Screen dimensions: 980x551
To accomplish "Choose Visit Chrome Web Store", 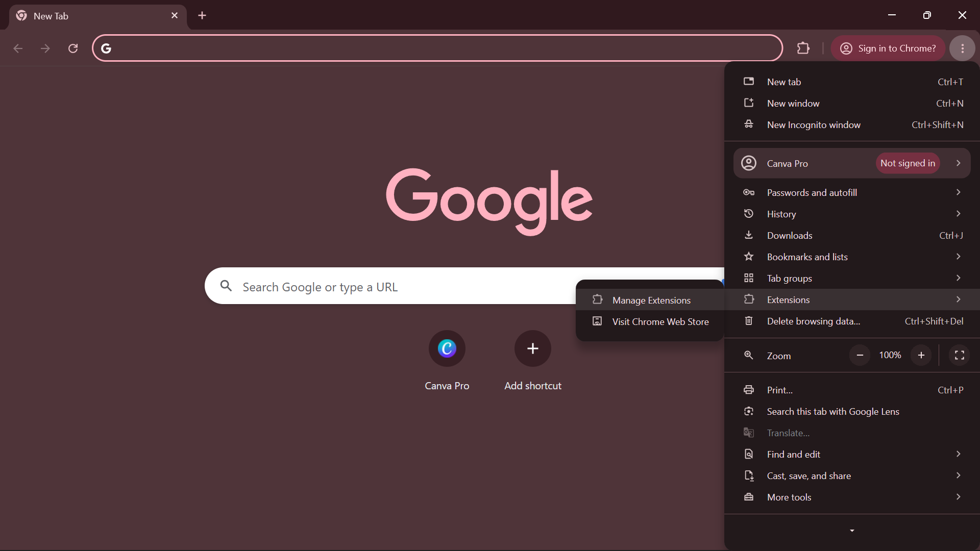I will point(650,321).
